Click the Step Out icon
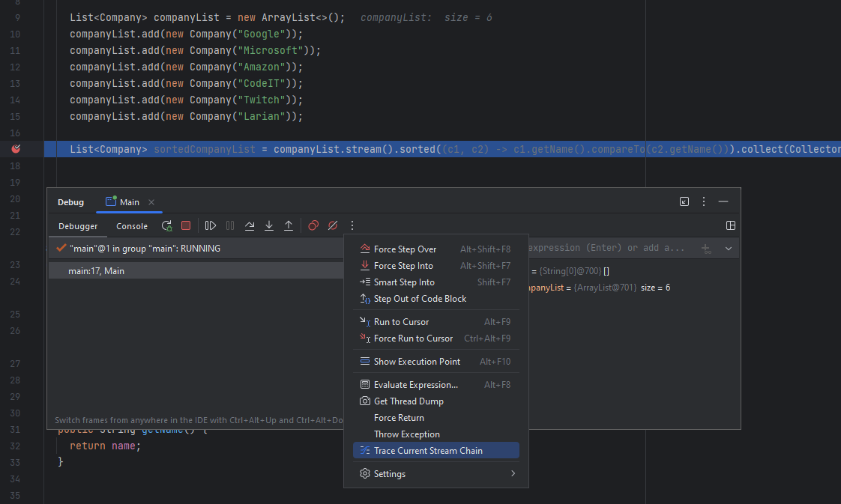 click(x=288, y=225)
